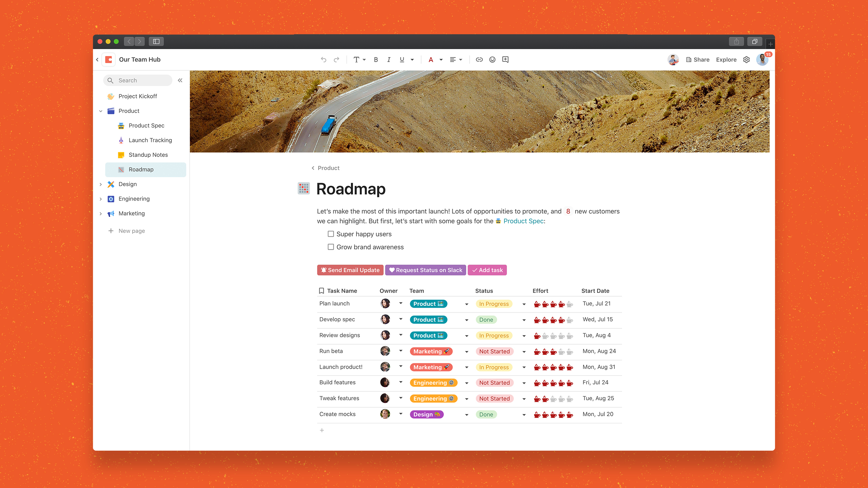Click the bold formatting icon
This screenshot has height=488, width=868.
pyautogui.click(x=376, y=59)
